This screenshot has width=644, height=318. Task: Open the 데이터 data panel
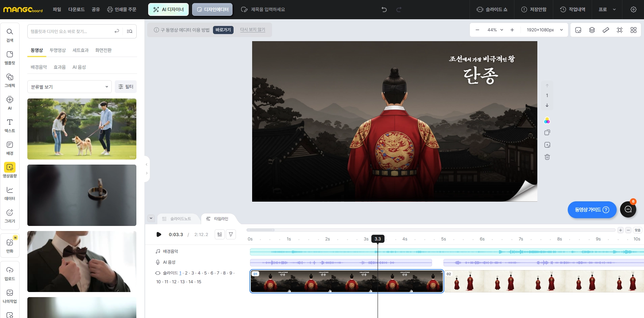(x=10, y=193)
